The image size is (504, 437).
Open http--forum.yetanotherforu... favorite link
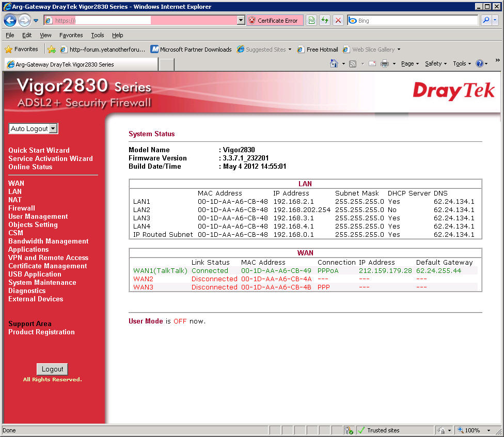(x=103, y=49)
